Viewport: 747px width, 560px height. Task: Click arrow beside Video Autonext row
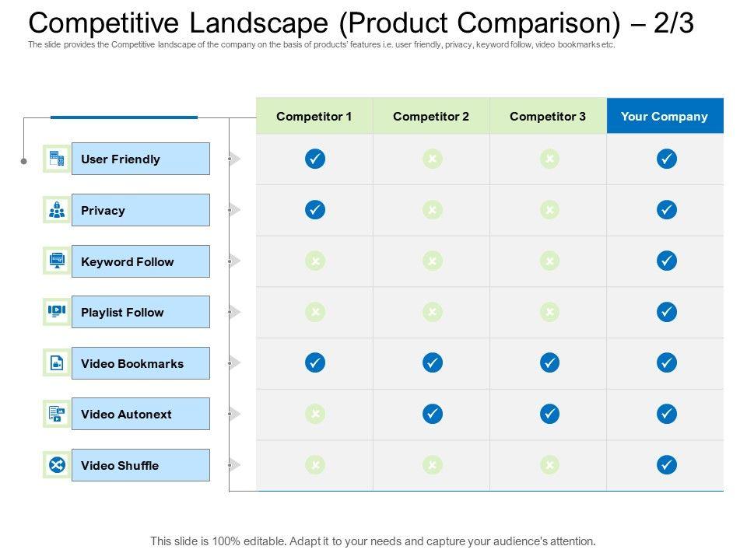click(x=235, y=414)
